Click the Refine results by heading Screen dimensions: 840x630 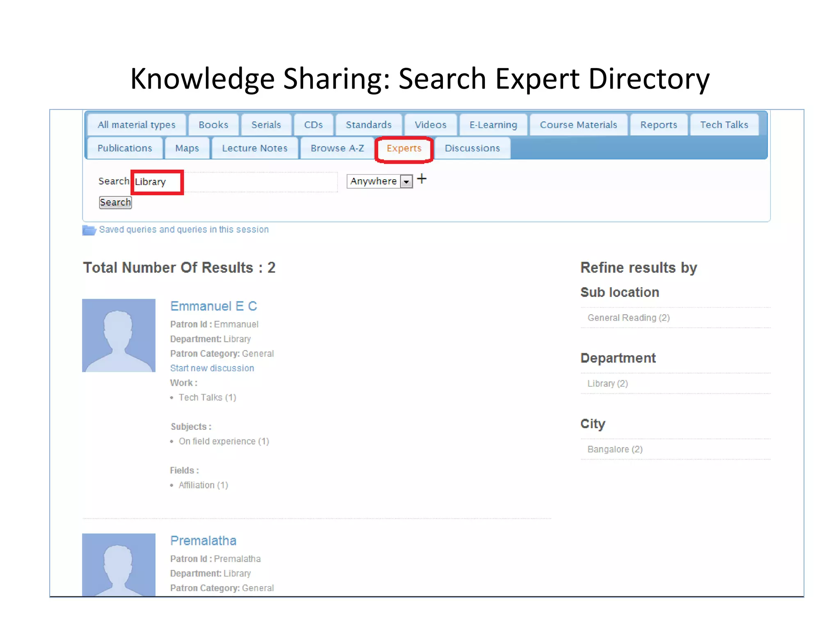coord(639,268)
